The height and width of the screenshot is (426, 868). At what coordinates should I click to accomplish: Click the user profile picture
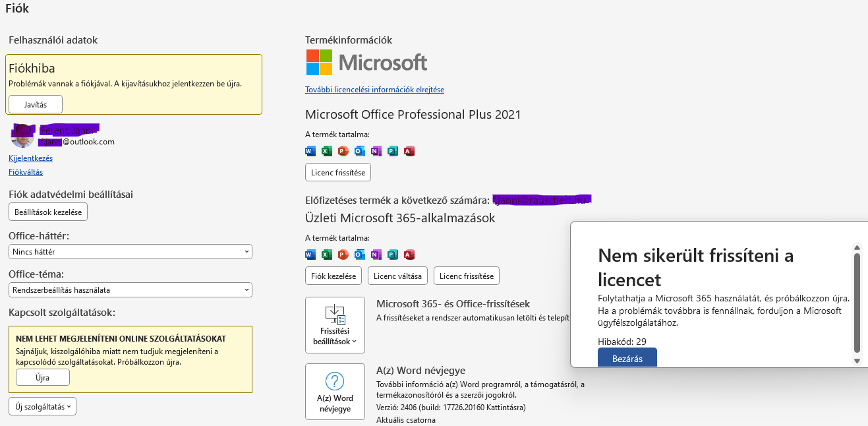22,135
